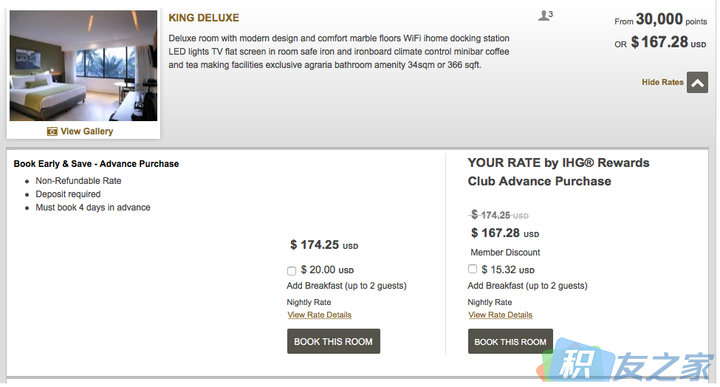
Task: Open the View Gallery link
Action: point(86,131)
